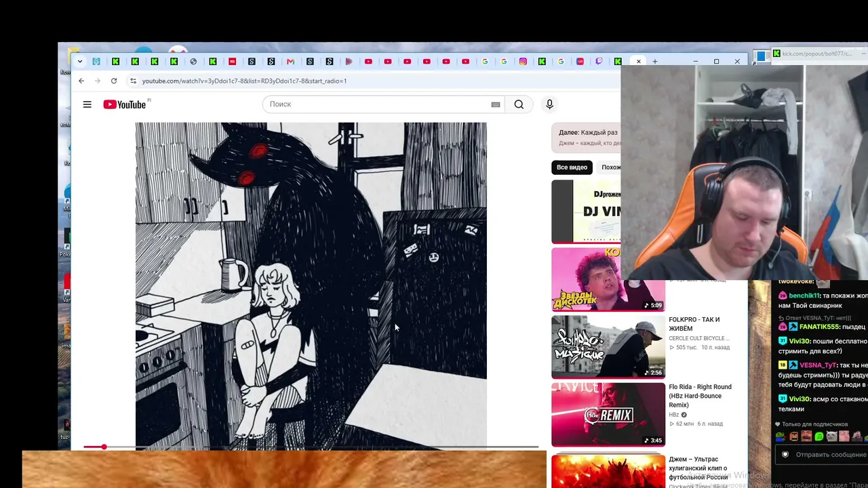
Task: Click the shield icon in the chat input
Action: pos(785,455)
